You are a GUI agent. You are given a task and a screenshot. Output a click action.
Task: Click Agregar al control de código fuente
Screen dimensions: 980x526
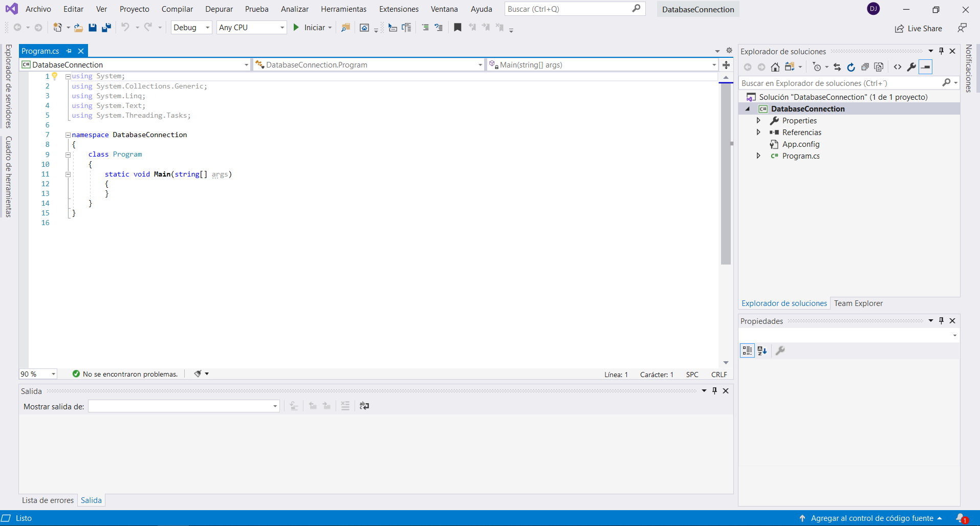point(872,518)
